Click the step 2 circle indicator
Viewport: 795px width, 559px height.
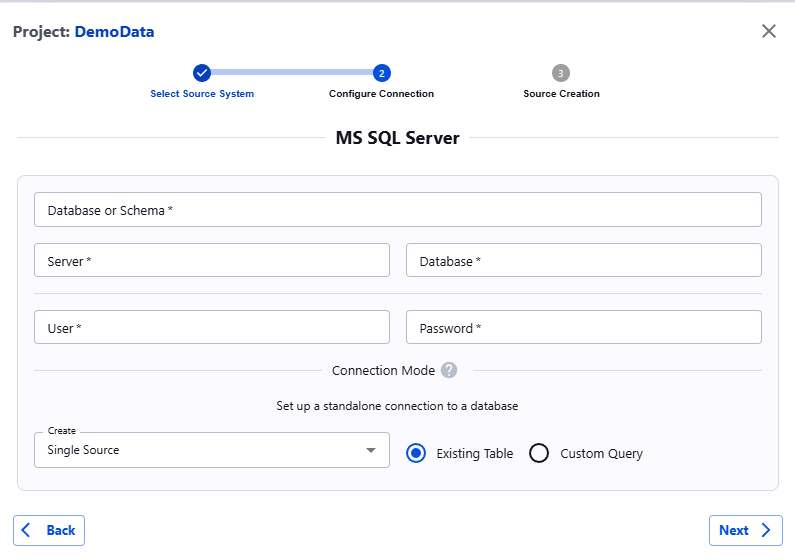point(382,73)
